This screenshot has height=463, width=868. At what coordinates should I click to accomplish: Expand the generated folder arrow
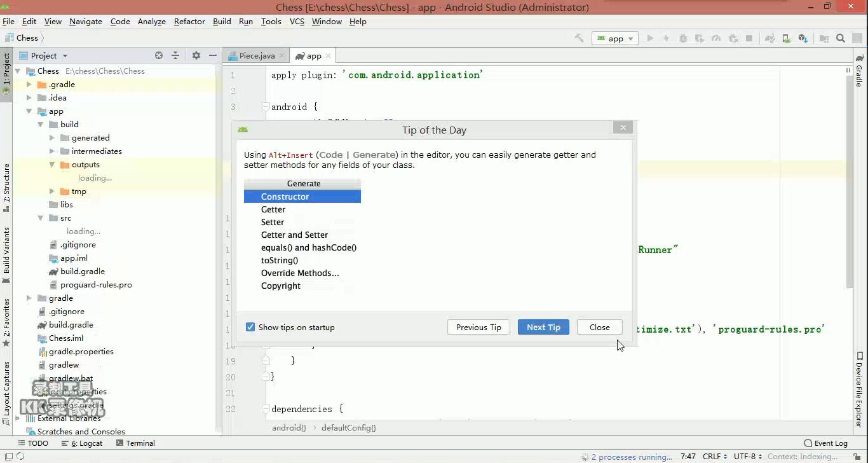click(52, 138)
